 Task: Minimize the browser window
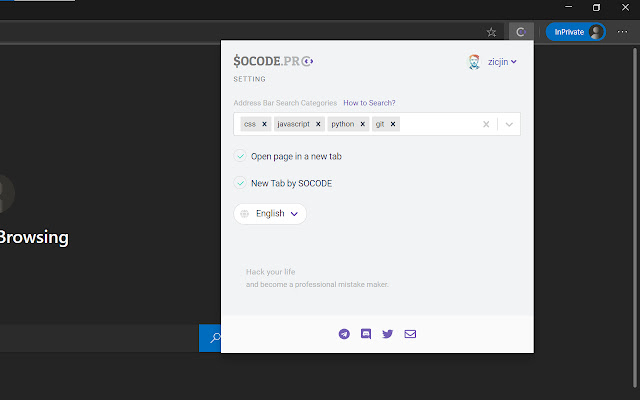pyautogui.click(x=568, y=7)
